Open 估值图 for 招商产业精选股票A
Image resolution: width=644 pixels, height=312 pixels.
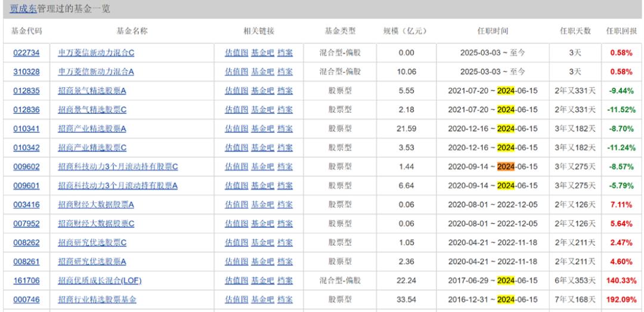(237, 129)
